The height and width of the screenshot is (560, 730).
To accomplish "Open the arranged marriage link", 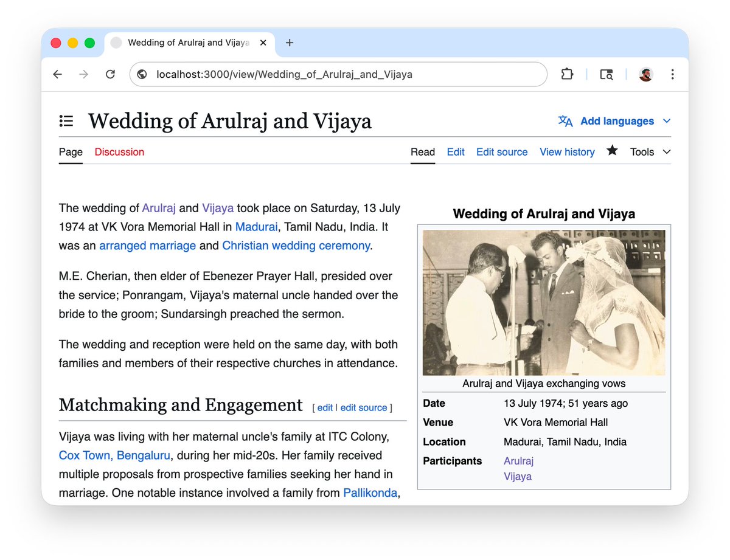I will click(148, 246).
